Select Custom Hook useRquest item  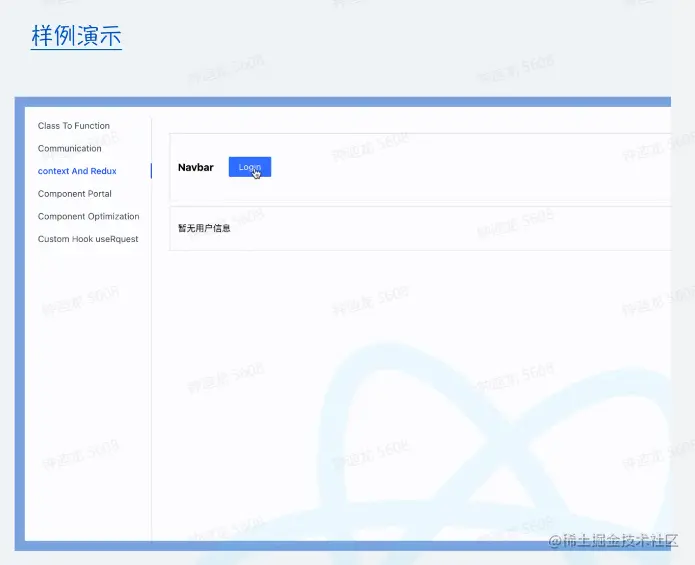point(88,239)
